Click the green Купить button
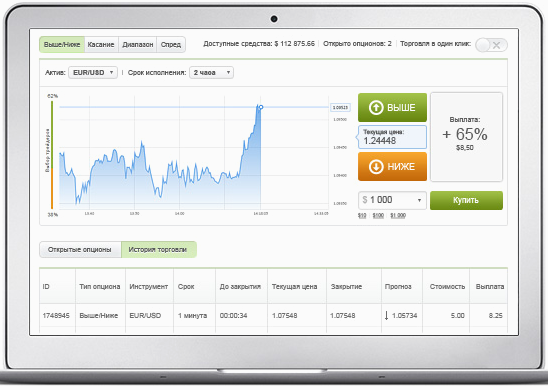This screenshot has height=390, width=548. tap(466, 200)
